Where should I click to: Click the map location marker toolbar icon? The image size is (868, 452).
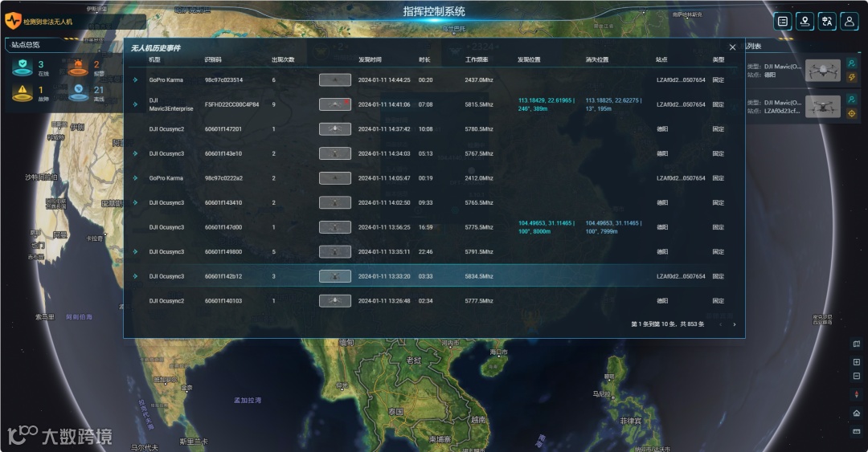805,21
